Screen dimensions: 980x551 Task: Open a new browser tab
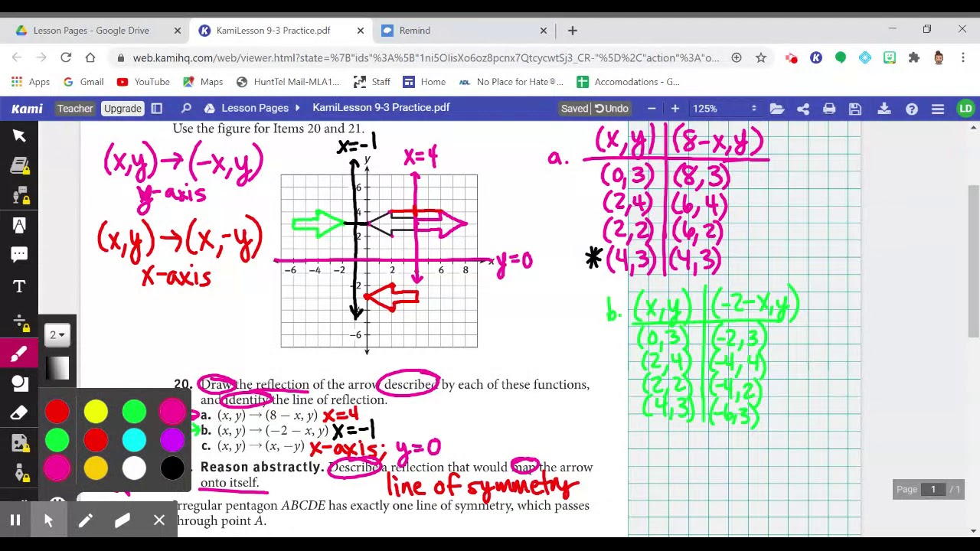coord(573,31)
